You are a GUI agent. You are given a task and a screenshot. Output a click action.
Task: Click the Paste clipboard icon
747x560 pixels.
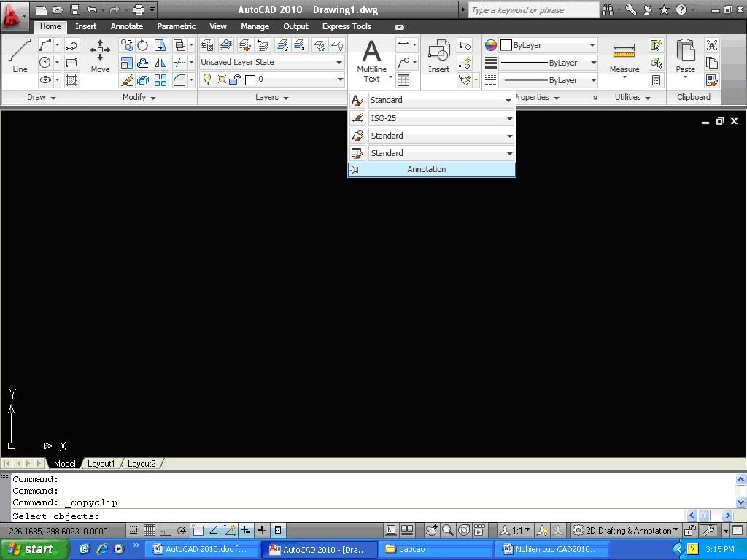[x=685, y=57]
